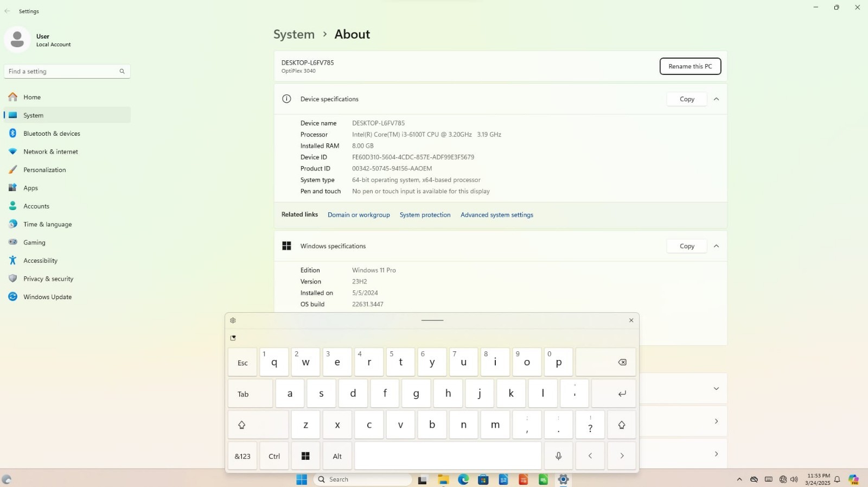Screen dimensions: 868x487
Task: Click the touch keyboard icon in system tray
Action: coord(768,479)
